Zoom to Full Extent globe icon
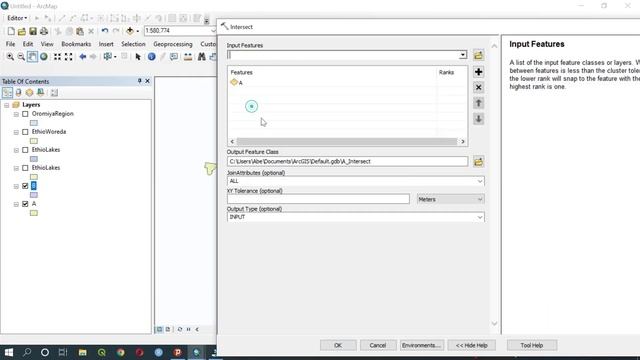This screenshot has width=640, height=360. click(x=43, y=57)
